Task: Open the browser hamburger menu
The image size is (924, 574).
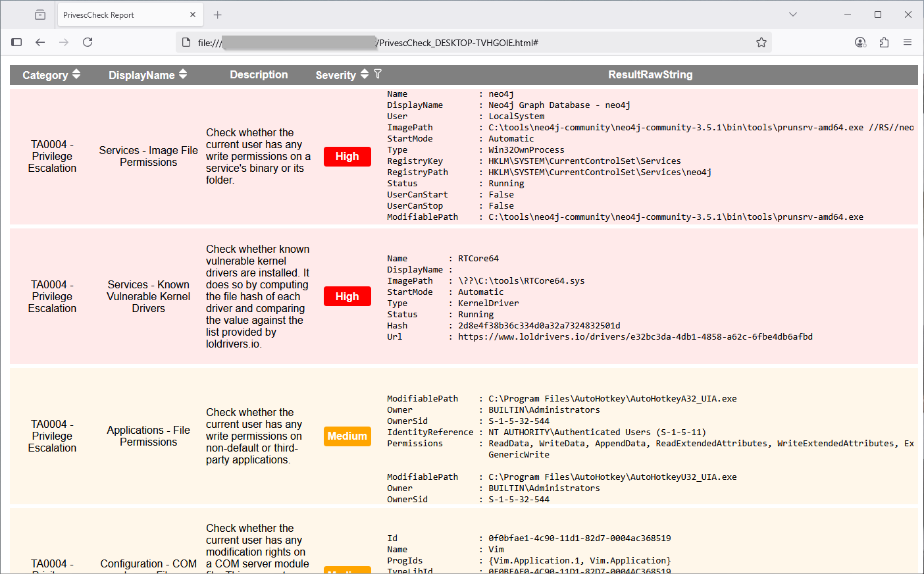Action: click(x=908, y=41)
